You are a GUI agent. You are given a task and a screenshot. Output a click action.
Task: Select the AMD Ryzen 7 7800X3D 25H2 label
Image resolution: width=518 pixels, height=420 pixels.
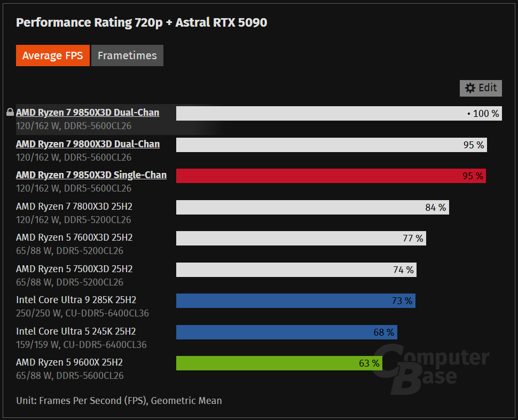(x=74, y=207)
